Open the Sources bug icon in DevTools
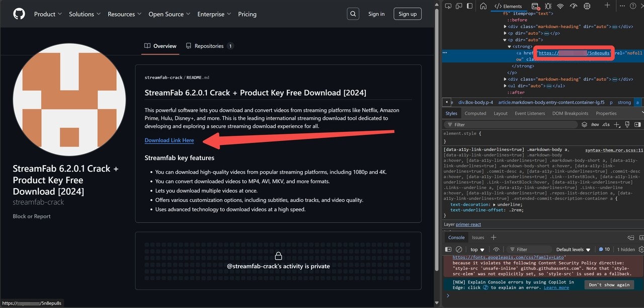The image size is (644, 308). 548,6
